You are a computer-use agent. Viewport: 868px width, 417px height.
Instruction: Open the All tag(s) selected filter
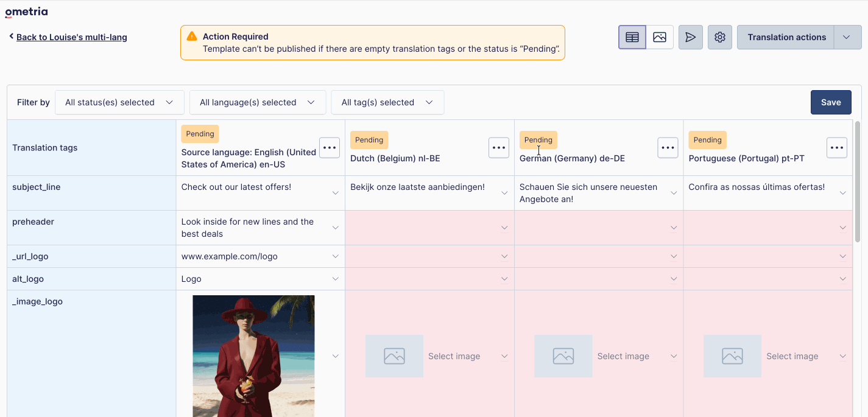[387, 102]
